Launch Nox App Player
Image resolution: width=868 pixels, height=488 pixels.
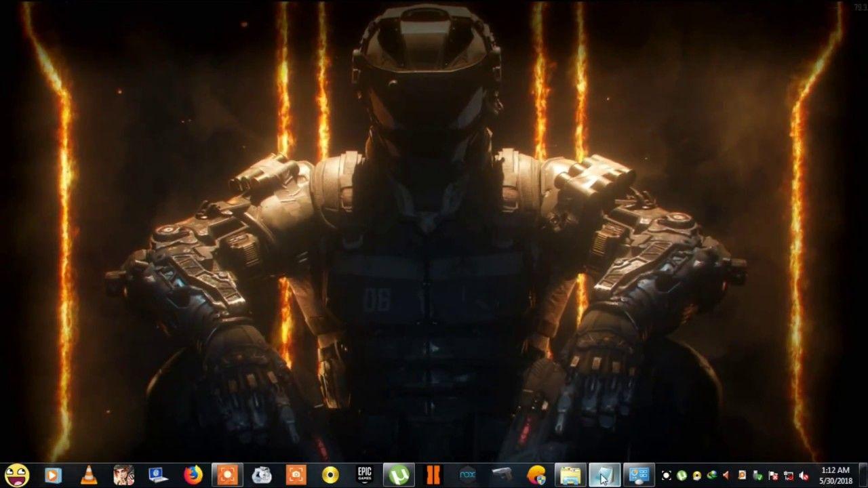point(468,474)
